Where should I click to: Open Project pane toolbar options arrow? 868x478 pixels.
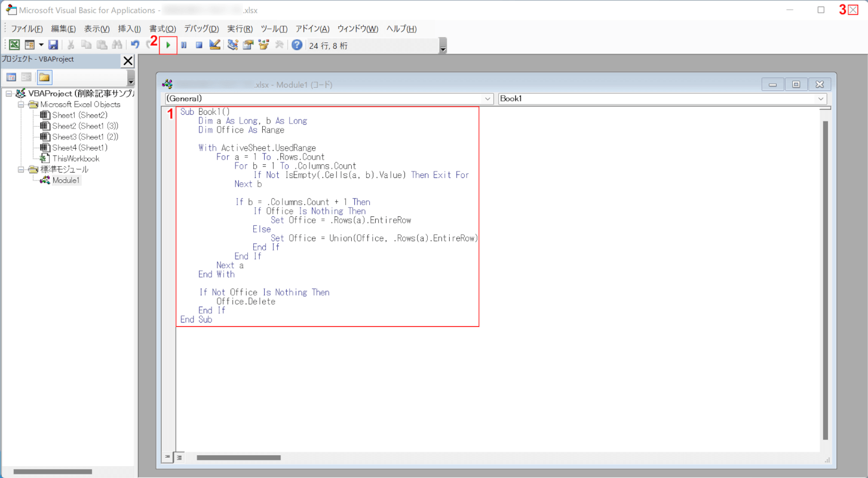pyautogui.click(x=131, y=78)
